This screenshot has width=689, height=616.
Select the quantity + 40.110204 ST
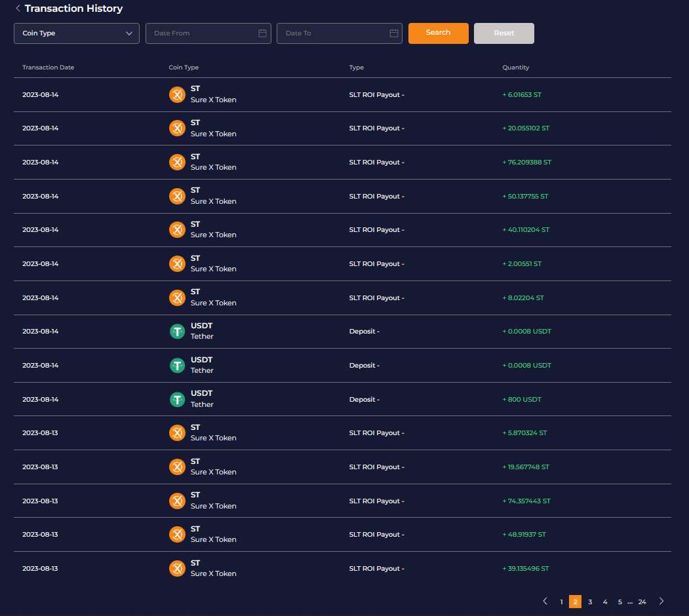point(526,230)
